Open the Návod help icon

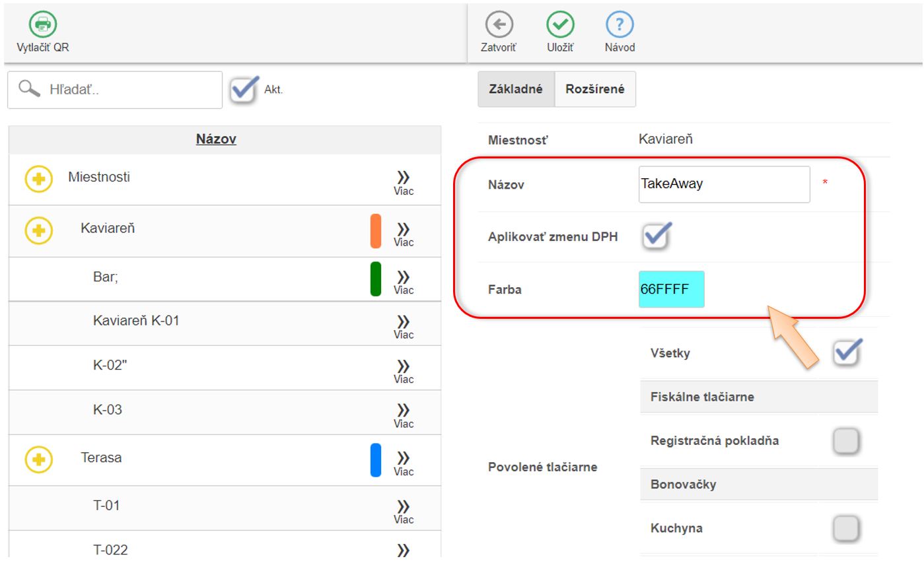tap(620, 25)
